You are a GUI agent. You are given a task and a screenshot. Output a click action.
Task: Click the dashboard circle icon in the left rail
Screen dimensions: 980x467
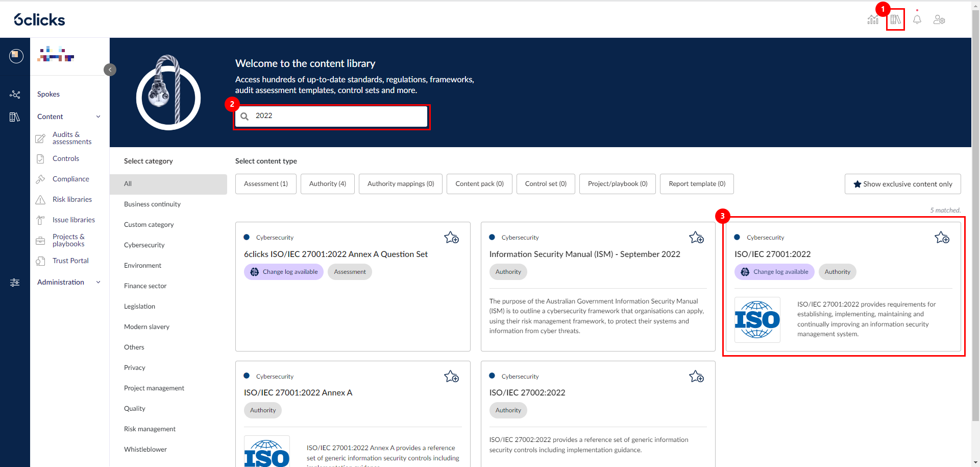click(x=16, y=56)
